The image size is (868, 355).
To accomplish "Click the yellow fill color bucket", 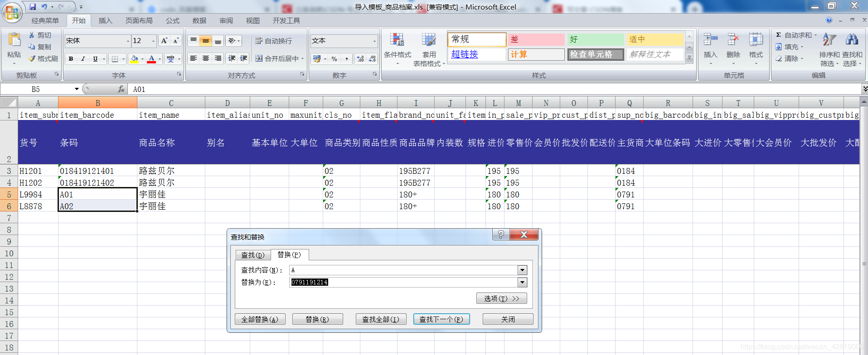I will tap(134, 59).
